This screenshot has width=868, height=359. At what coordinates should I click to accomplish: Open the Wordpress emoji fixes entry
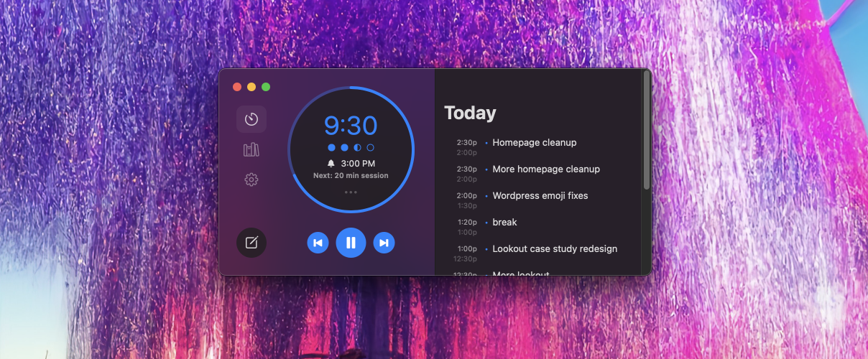540,196
